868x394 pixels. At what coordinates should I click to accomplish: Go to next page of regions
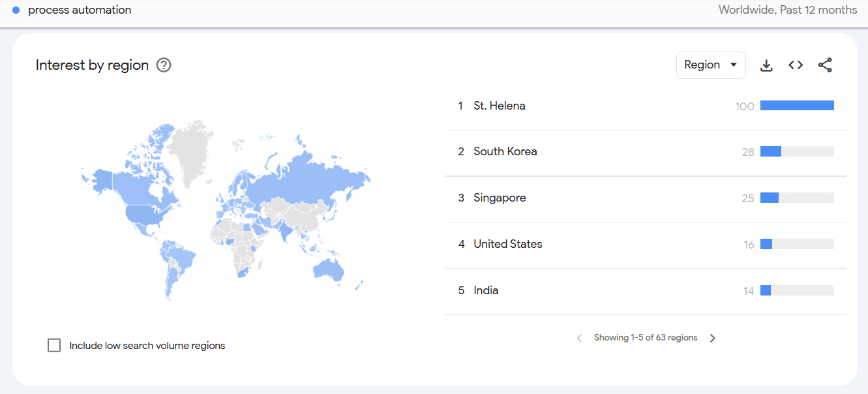(713, 338)
